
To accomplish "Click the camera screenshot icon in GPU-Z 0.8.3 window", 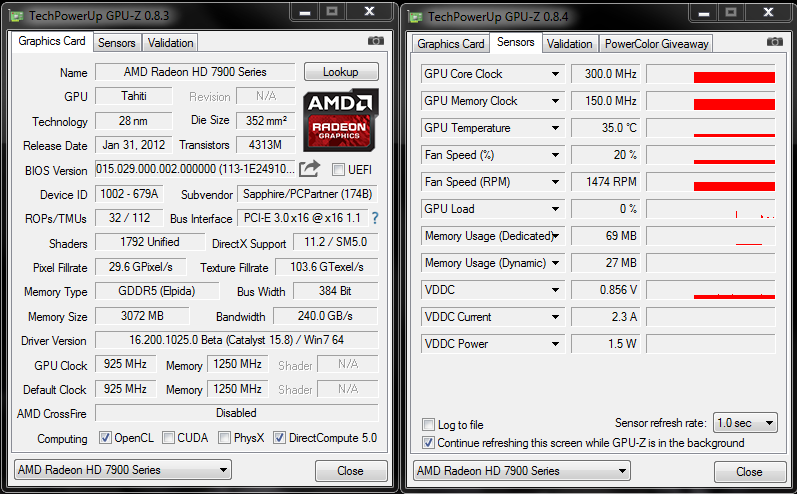I will point(376,41).
